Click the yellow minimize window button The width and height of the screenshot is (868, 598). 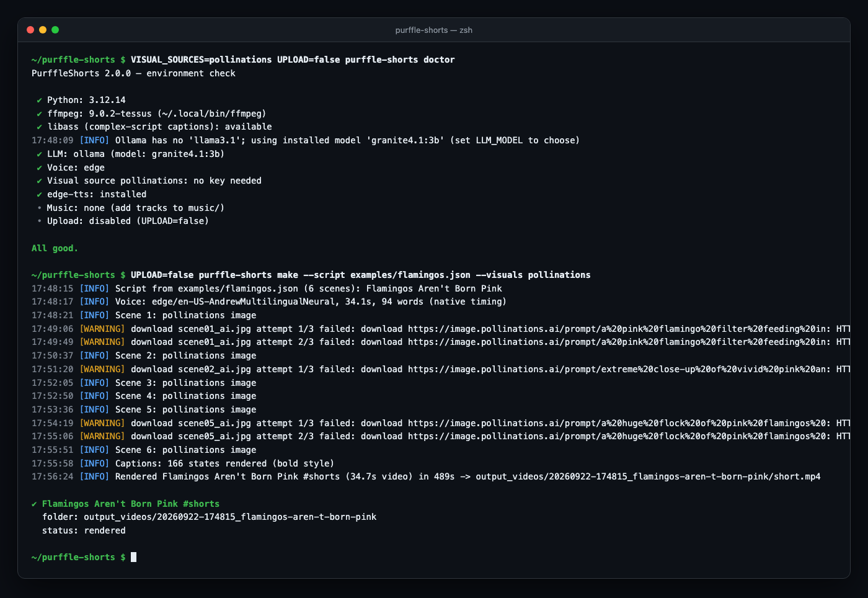[43, 30]
